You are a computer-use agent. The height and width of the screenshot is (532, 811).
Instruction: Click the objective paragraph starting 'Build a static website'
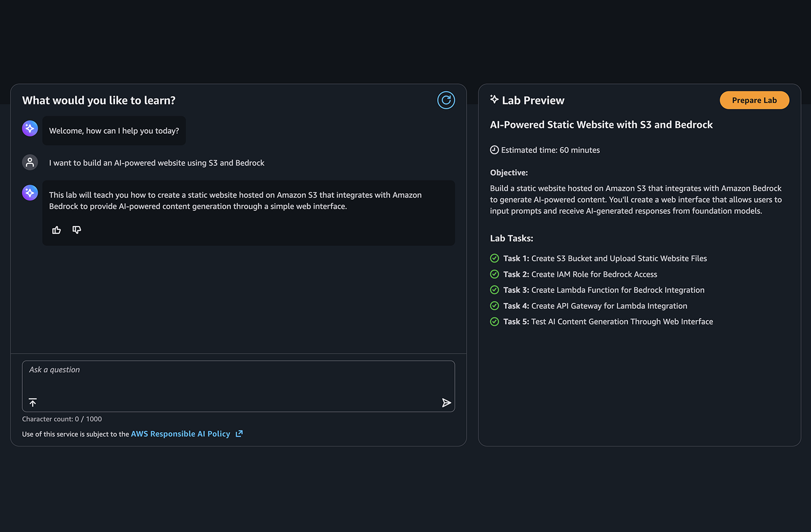[636, 199]
